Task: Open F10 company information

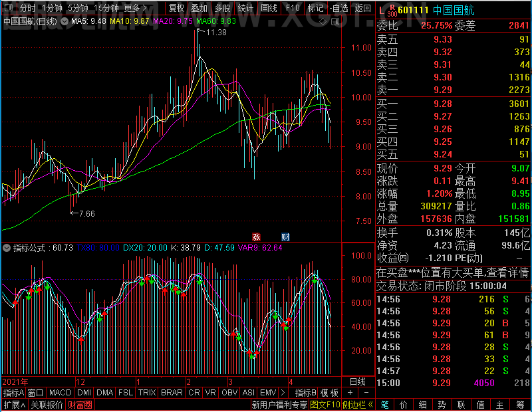Action: click(293, 8)
